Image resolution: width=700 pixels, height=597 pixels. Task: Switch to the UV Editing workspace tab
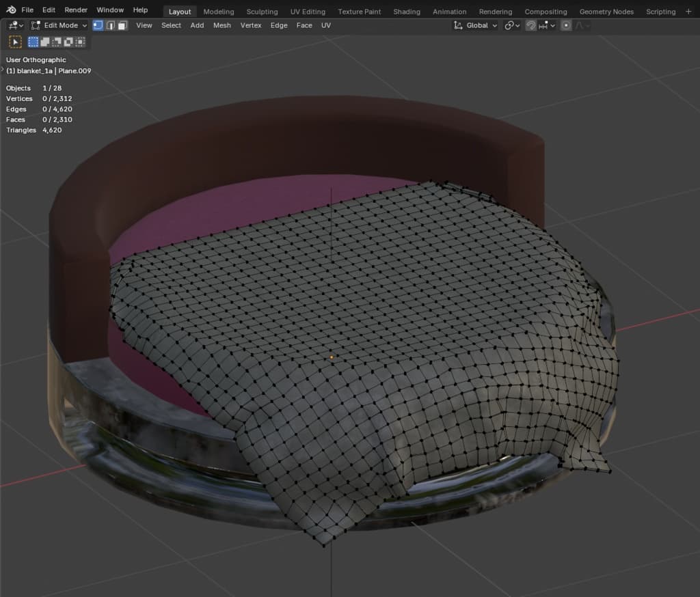[307, 12]
